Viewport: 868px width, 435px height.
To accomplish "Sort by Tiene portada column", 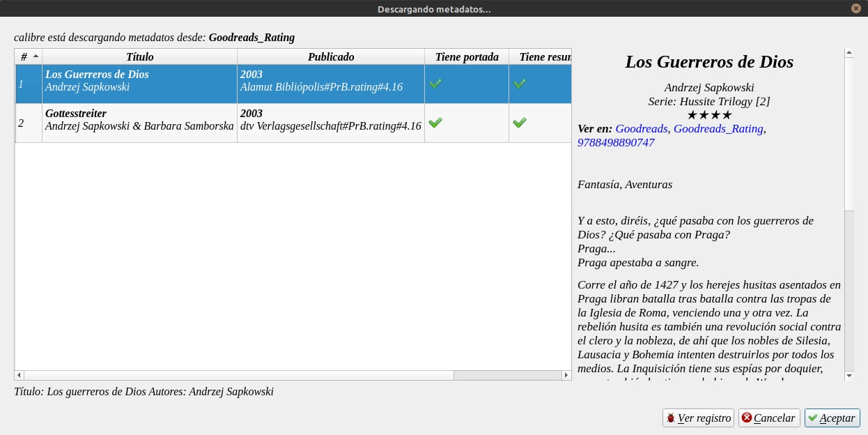I will (x=467, y=56).
